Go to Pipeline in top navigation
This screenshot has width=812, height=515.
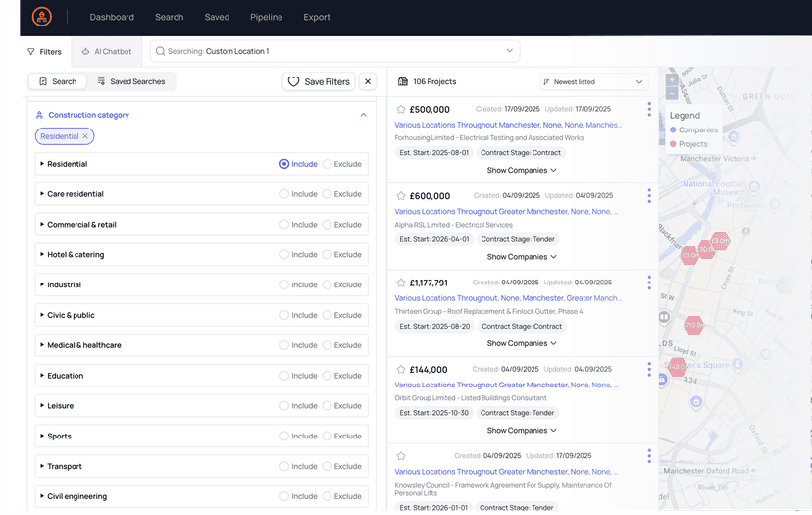[266, 17]
